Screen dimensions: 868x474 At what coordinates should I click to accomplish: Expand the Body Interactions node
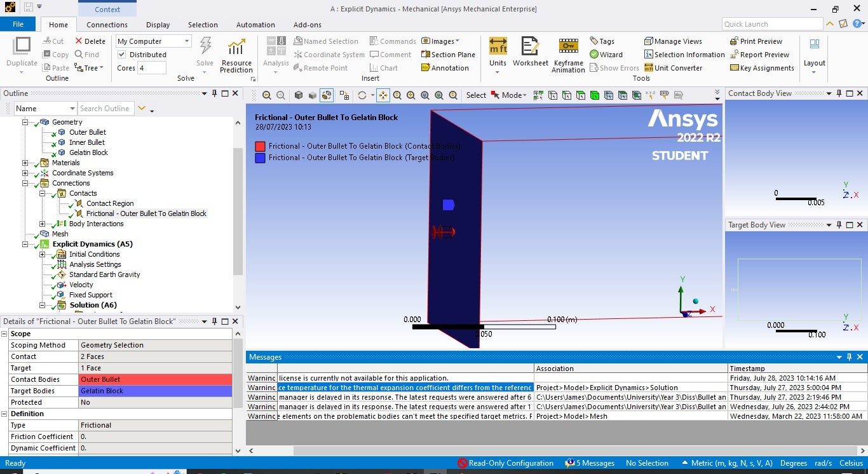pos(43,224)
